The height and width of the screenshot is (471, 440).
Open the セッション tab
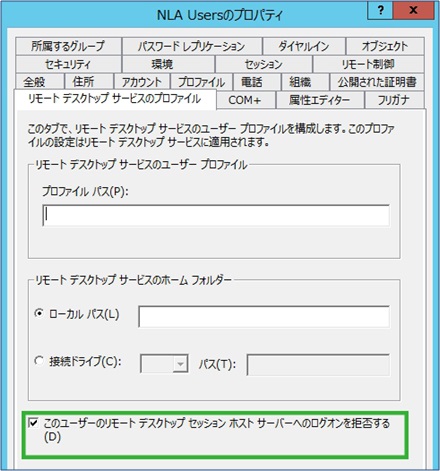click(x=264, y=64)
